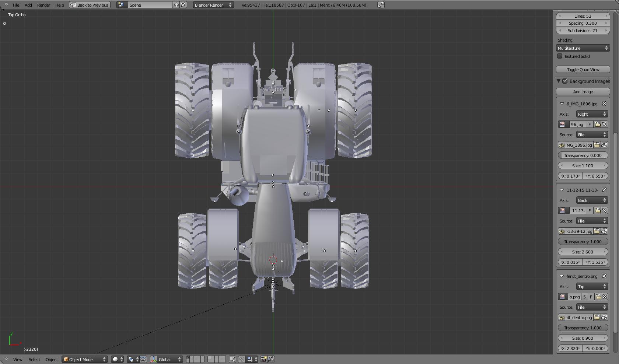The image size is (619, 364).
Task: Toggle fake user F for 96.jpg
Action: 590,125
